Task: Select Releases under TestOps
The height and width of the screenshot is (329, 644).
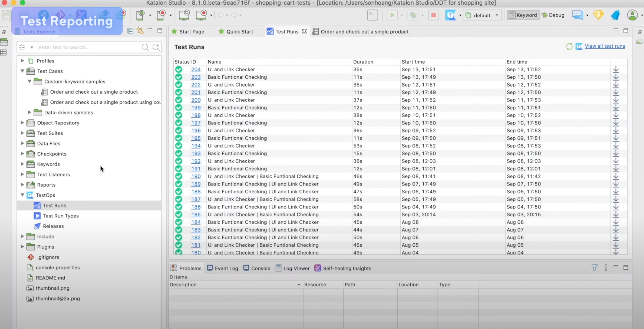Action: click(53, 226)
